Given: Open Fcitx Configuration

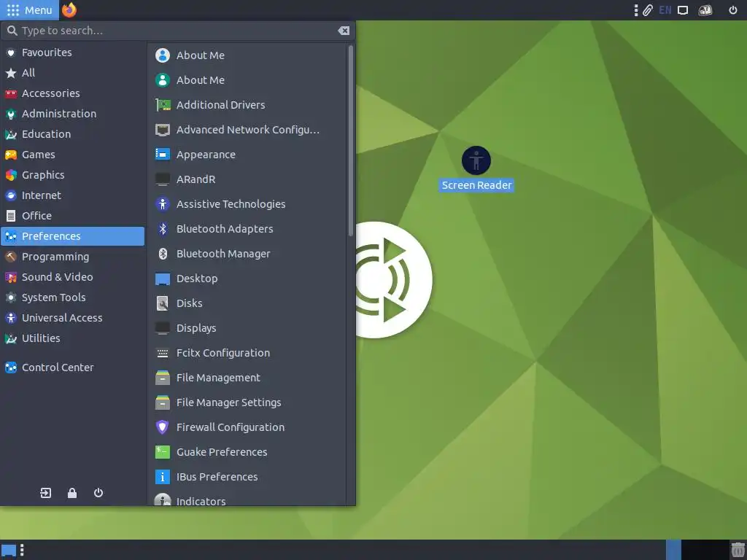Looking at the screenshot, I should coord(248,353).
